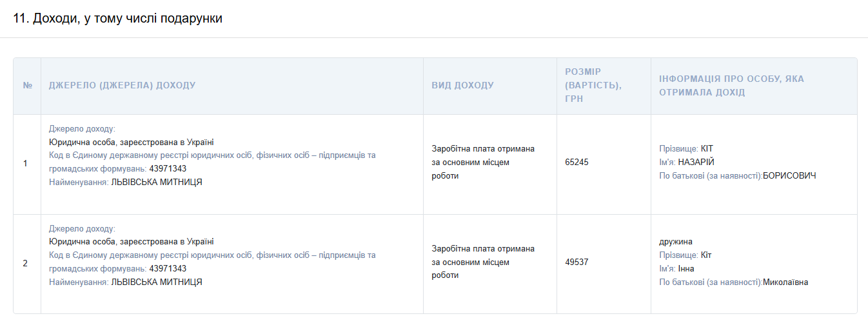
Task: Click the surname 'КІТ' in first row
Action: pos(707,149)
